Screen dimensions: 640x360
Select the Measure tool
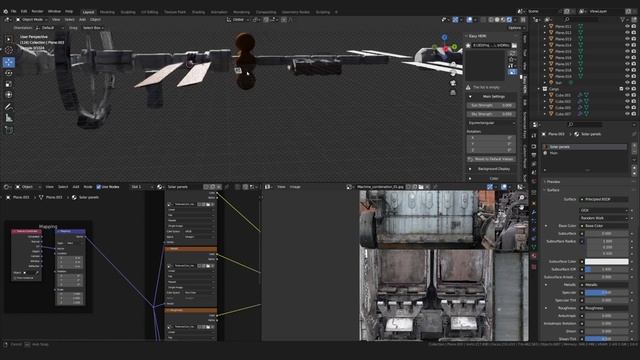9,118
